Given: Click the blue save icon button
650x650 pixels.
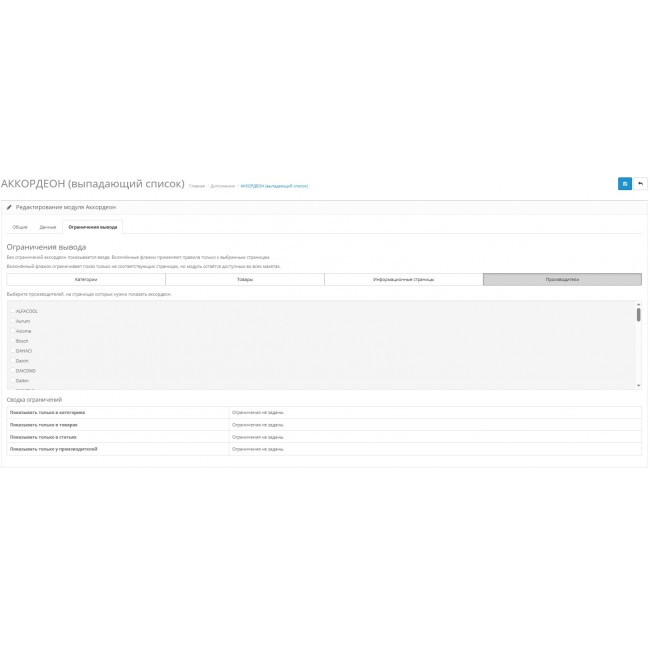Looking at the screenshot, I should [x=624, y=184].
